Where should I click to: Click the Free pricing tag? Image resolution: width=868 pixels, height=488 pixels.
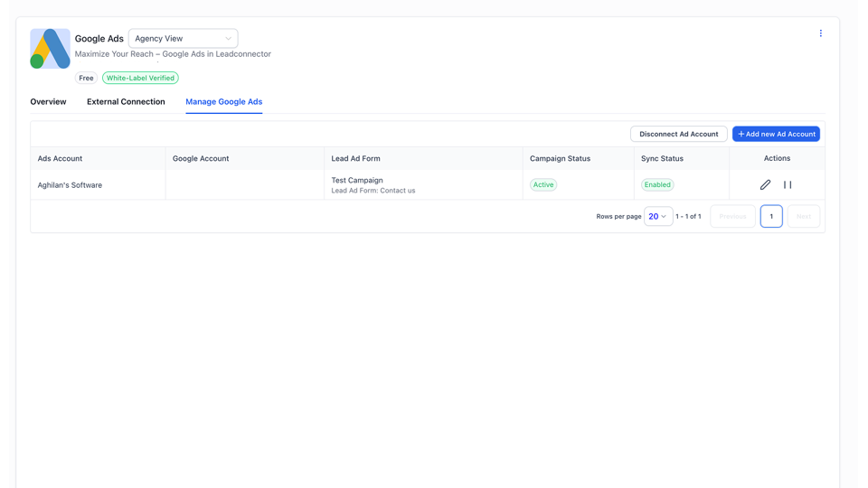[x=86, y=78]
